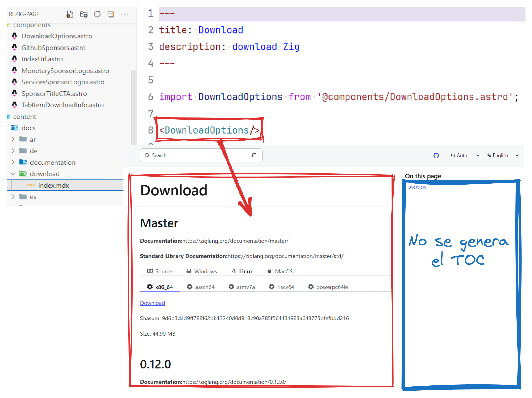Open the English language dropdown
Viewport: 532px width, 398px height.
[x=503, y=155]
